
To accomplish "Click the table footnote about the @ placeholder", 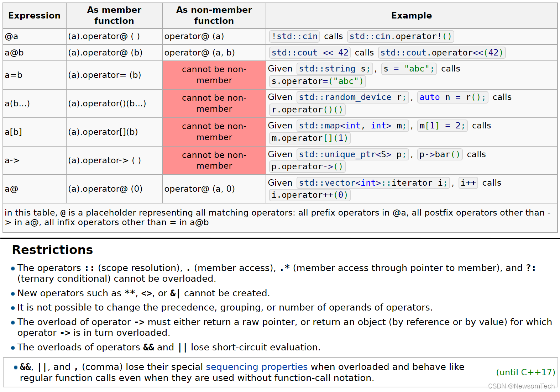I will coord(280,218).
